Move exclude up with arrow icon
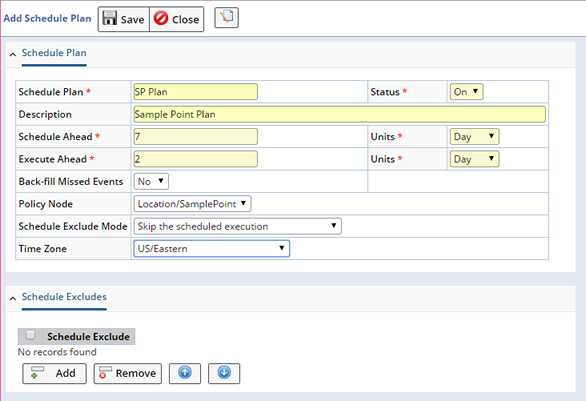The image size is (586, 401). (185, 373)
